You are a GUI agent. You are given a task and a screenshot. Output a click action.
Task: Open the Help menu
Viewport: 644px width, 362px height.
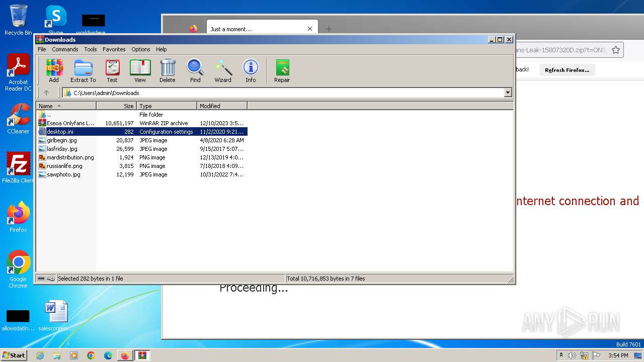[161, 49]
